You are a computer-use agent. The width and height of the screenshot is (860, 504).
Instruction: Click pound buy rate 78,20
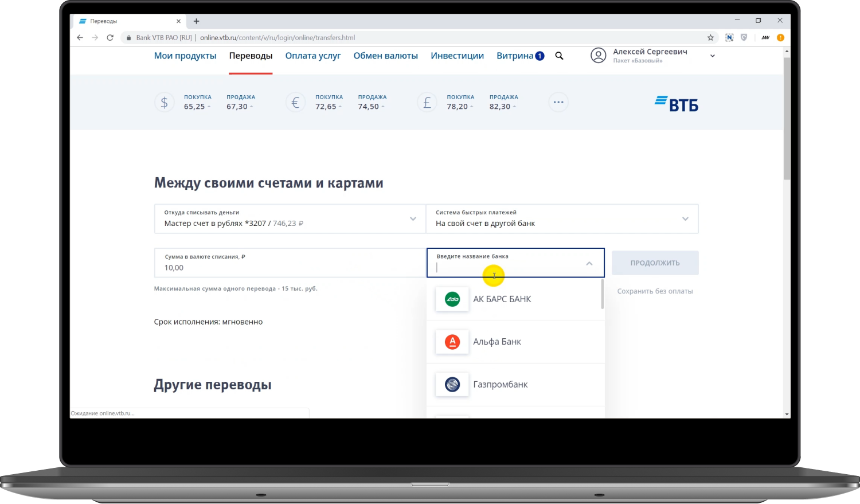tap(457, 107)
